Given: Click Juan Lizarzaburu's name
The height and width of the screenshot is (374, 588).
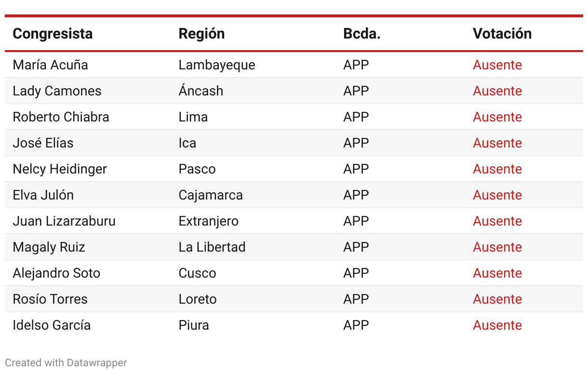Looking at the screenshot, I should pyautogui.click(x=64, y=221).
